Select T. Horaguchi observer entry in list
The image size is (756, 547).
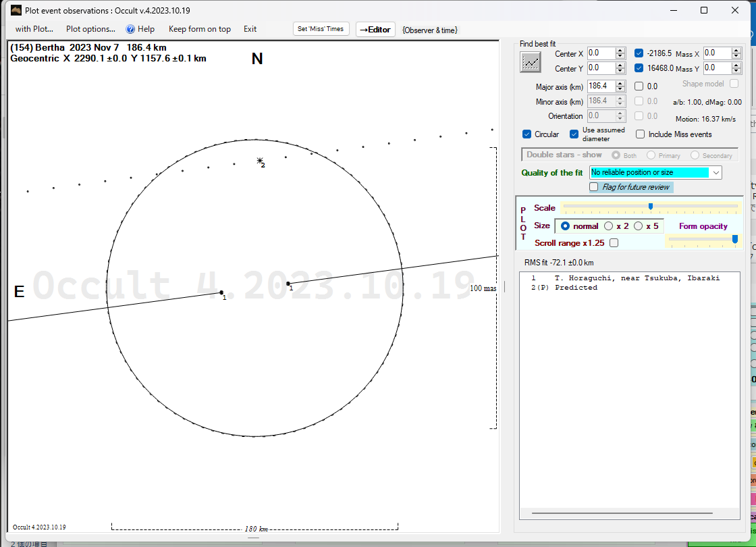pyautogui.click(x=637, y=278)
